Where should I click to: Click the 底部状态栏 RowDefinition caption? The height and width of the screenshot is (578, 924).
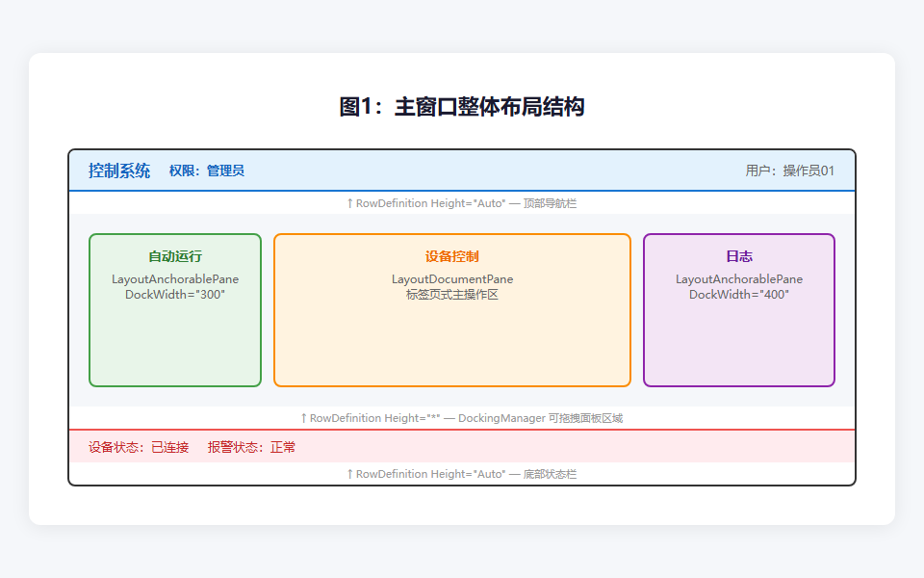(x=462, y=474)
